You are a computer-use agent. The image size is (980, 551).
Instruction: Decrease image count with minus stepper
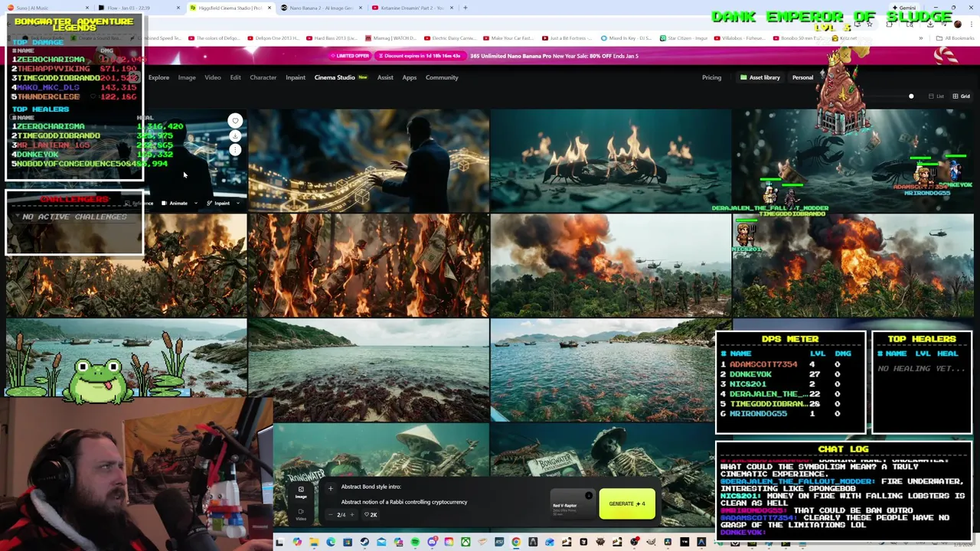(x=330, y=514)
